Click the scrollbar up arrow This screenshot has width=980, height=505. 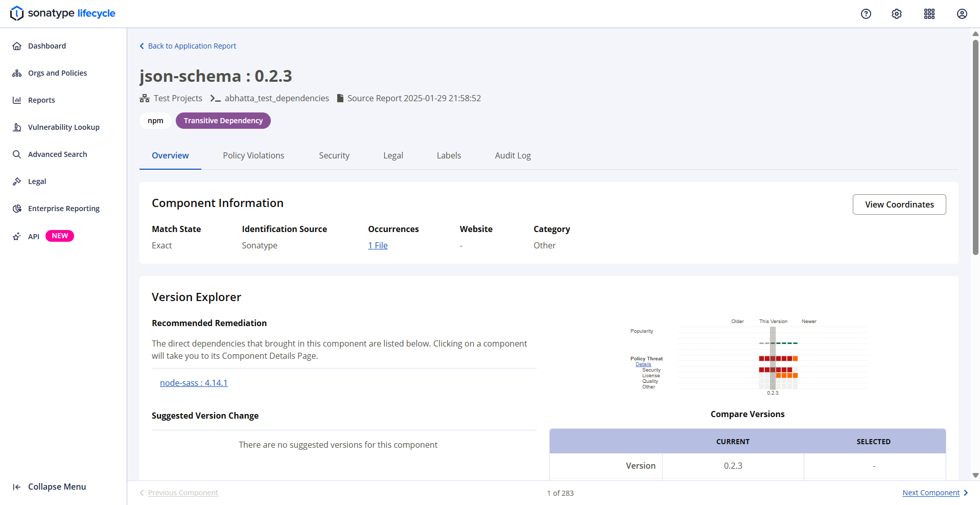pos(975,34)
